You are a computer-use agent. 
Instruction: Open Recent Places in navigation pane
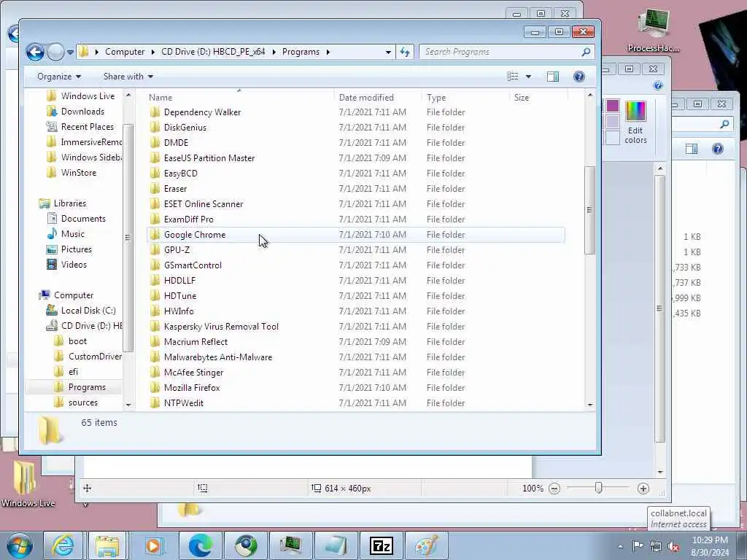88,127
